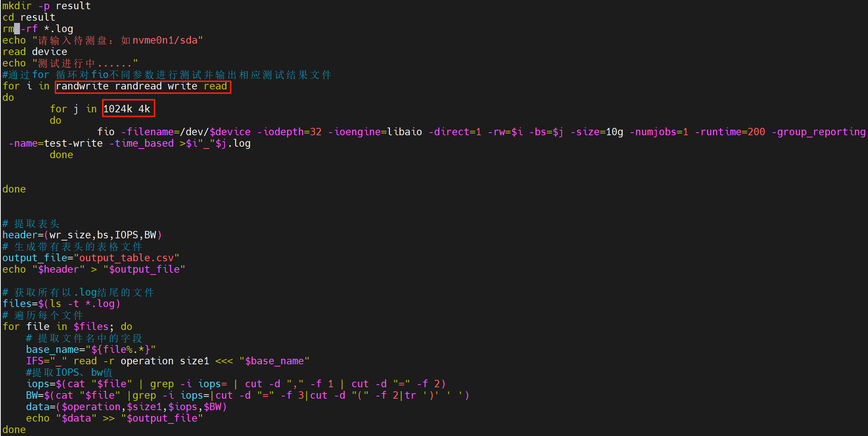Click the header=(wr_size,bs,IOPS,BW) line
Image resolution: width=868 pixels, height=436 pixels.
pyautogui.click(x=82, y=235)
